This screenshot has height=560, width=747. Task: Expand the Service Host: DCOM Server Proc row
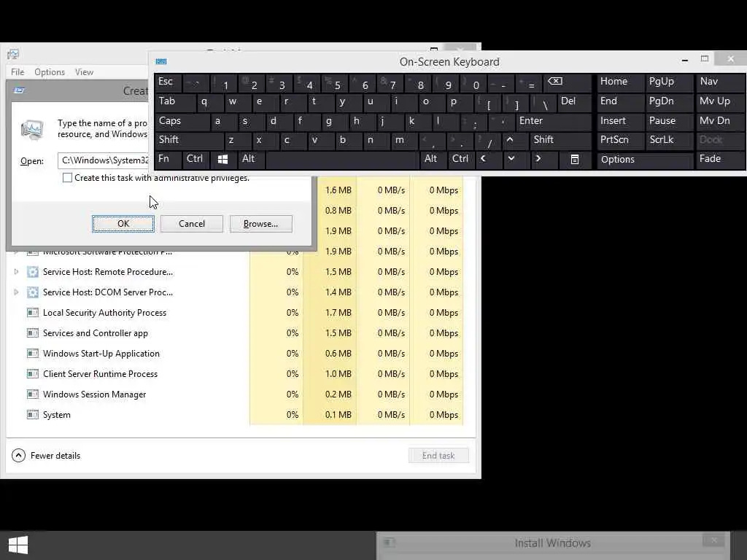16,292
